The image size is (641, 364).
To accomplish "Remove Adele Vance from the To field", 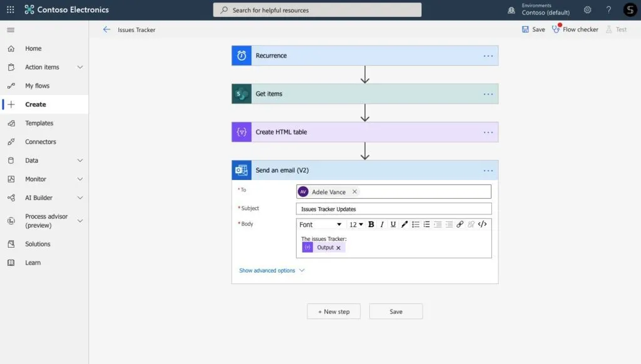I will click(x=354, y=191).
